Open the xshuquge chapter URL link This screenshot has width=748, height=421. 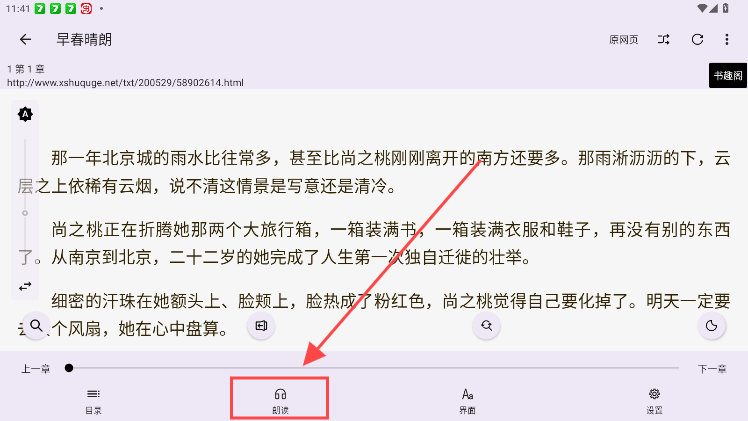125,82
